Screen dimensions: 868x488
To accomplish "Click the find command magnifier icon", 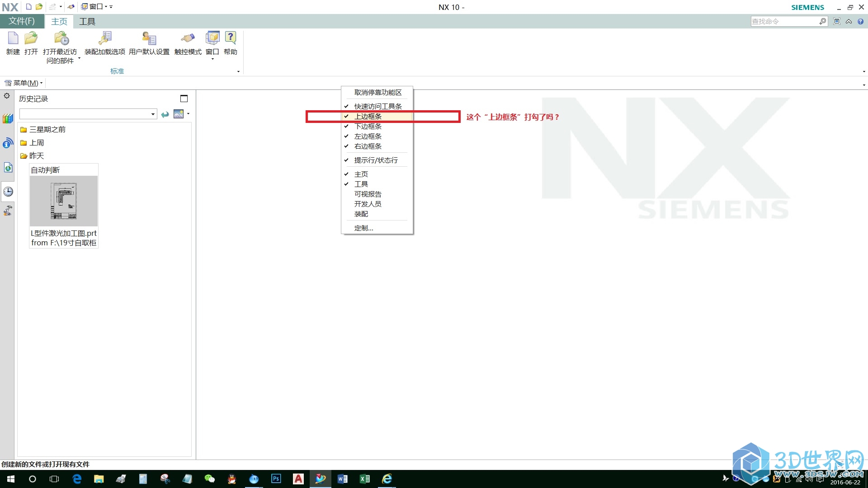I will pyautogui.click(x=822, y=21).
